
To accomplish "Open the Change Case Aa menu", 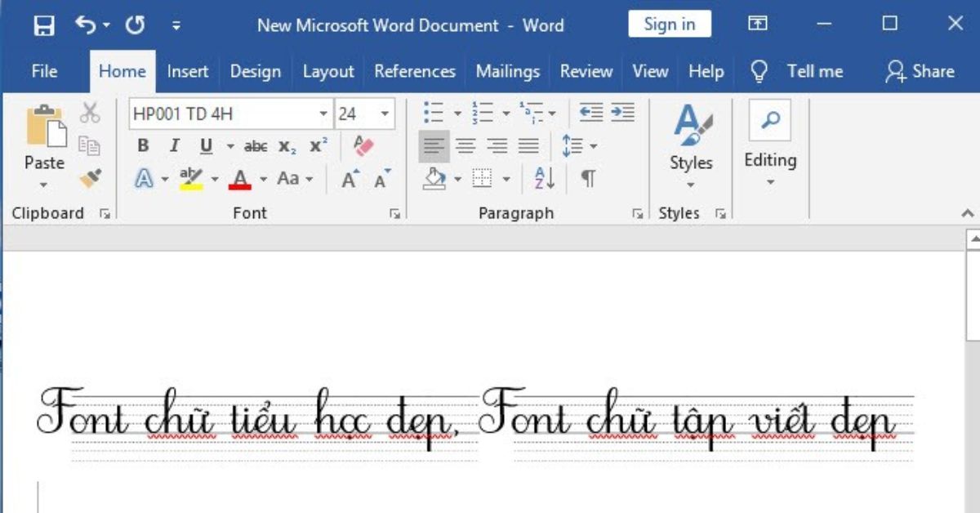I will click(x=295, y=178).
